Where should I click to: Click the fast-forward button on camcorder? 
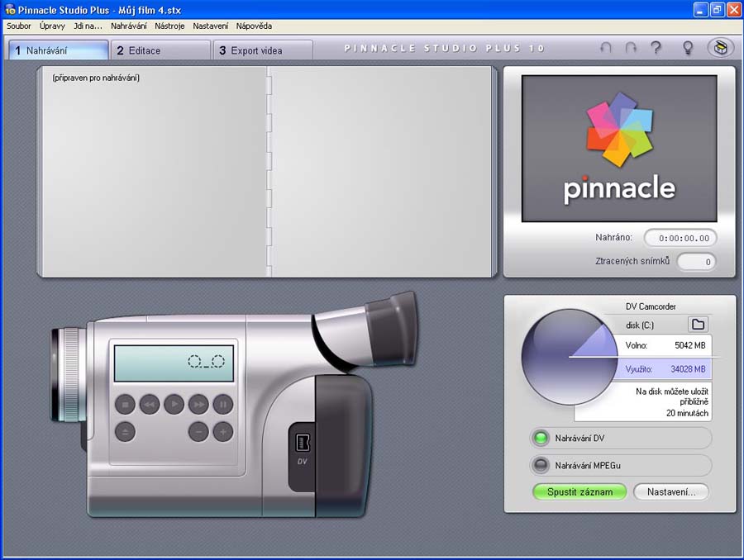click(198, 404)
